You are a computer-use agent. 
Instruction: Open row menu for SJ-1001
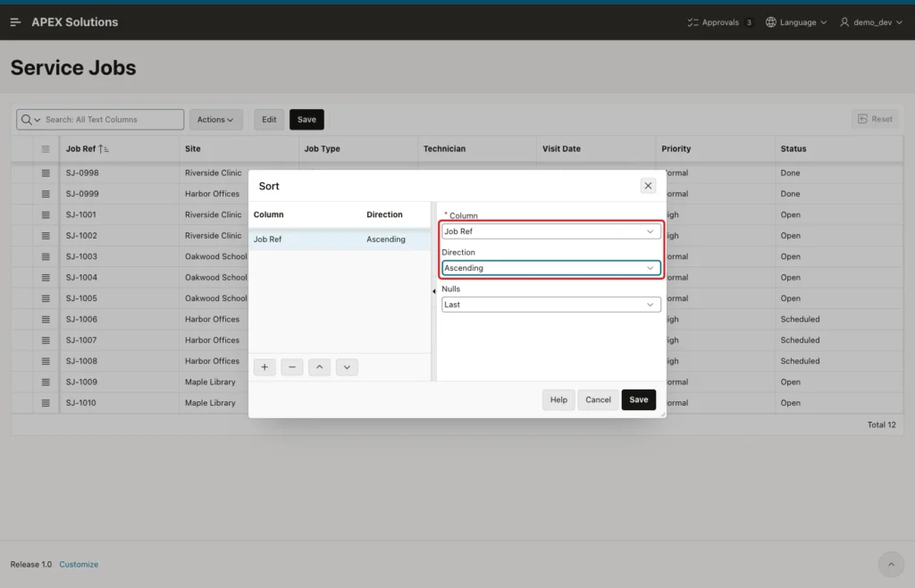click(x=46, y=214)
